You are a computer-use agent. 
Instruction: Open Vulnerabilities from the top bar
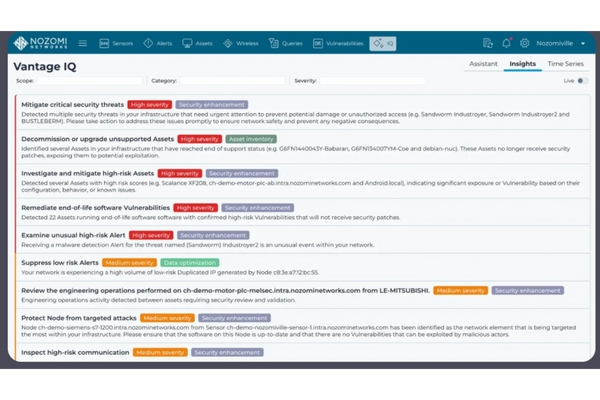338,44
